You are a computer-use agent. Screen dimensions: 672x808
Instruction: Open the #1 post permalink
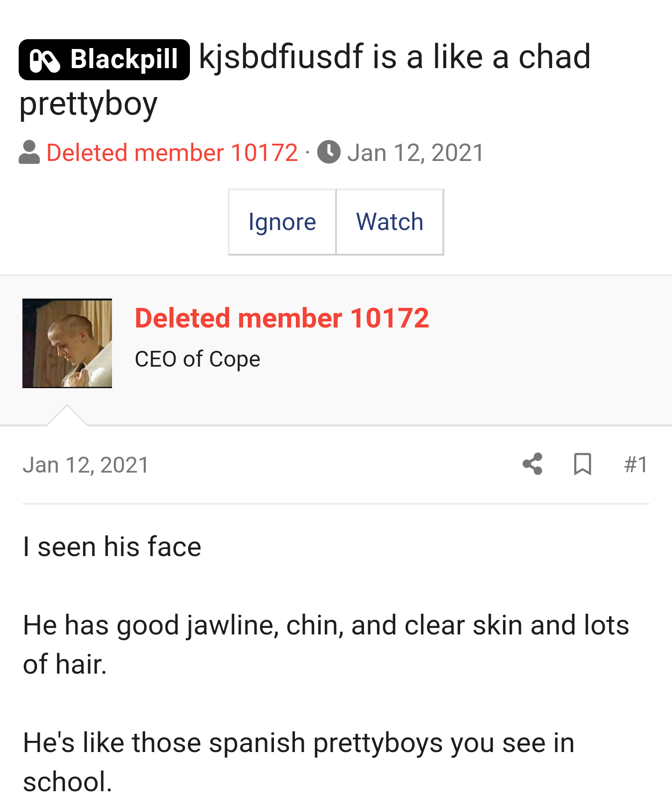(x=637, y=465)
